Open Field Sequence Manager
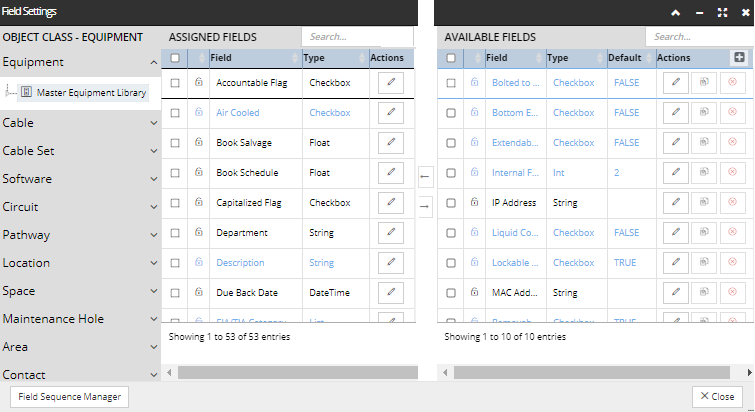The width and height of the screenshot is (755, 412). click(69, 396)
